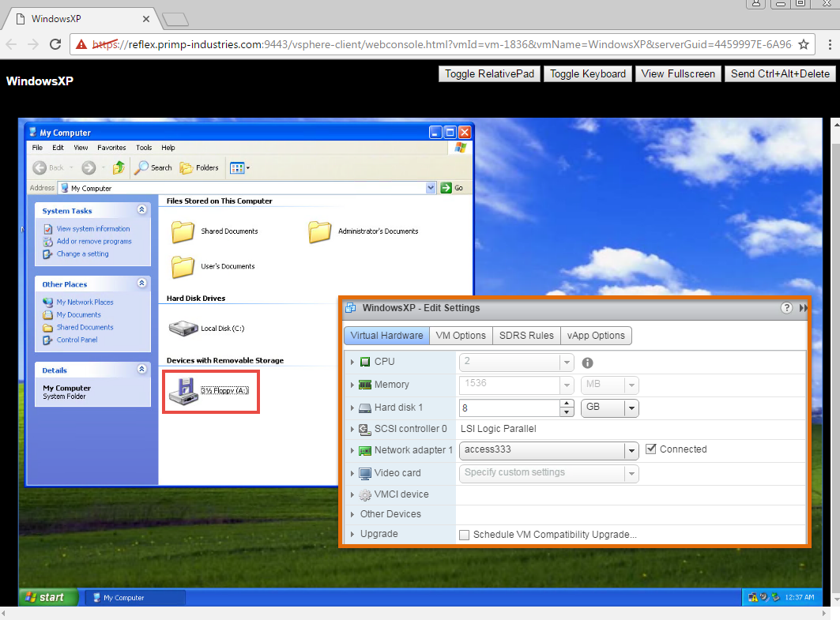
Task: Open the Help menu in My Computer
Action: tap(168, 148)
